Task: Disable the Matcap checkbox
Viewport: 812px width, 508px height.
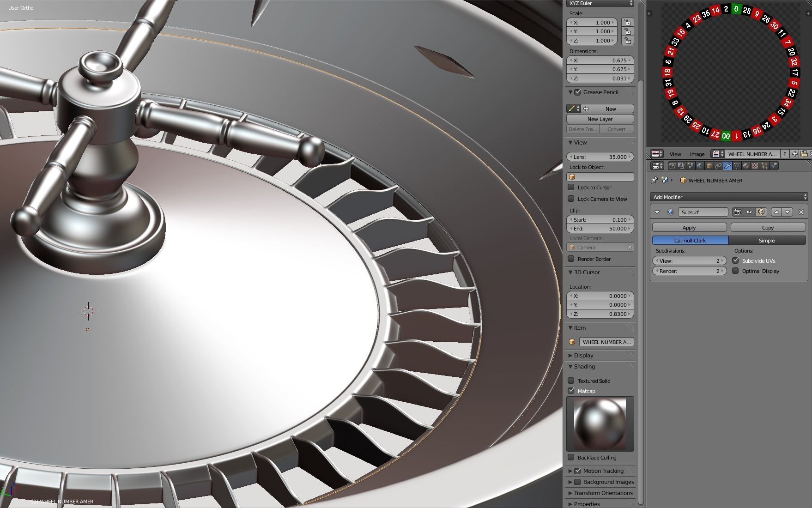Action: point(571,391)
